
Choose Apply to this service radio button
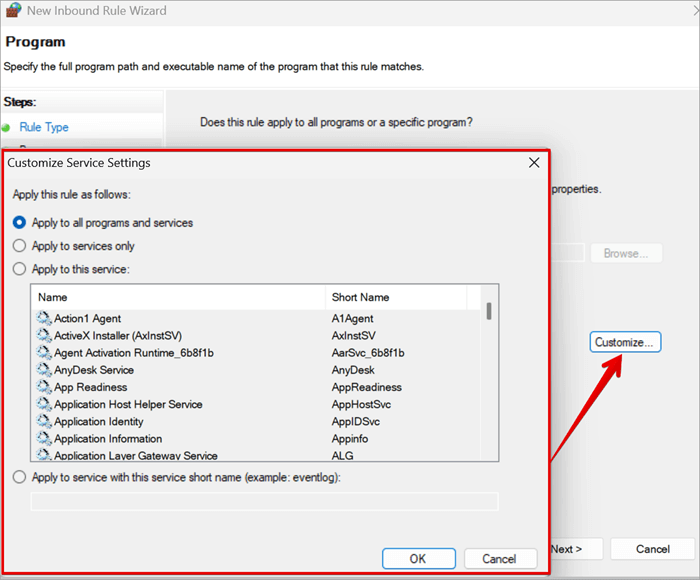[19, 269]
